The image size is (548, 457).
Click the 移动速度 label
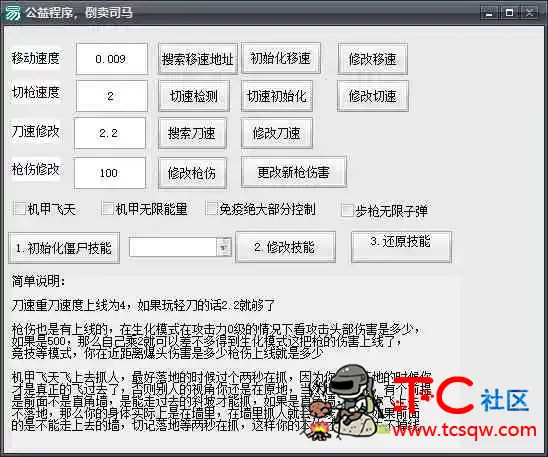36,58
